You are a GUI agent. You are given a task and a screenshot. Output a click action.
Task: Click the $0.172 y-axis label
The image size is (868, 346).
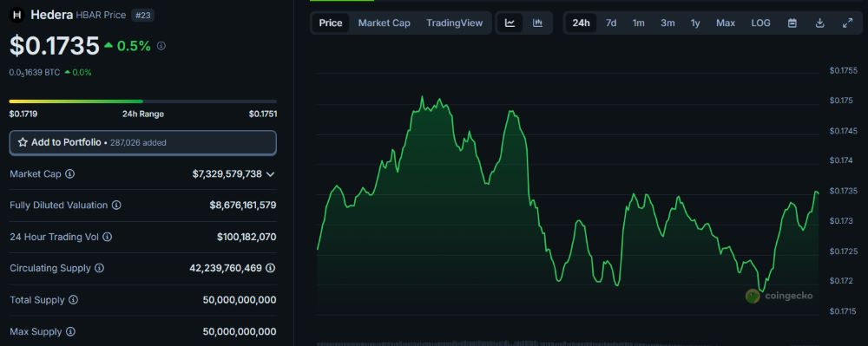[x=840, y=281]
